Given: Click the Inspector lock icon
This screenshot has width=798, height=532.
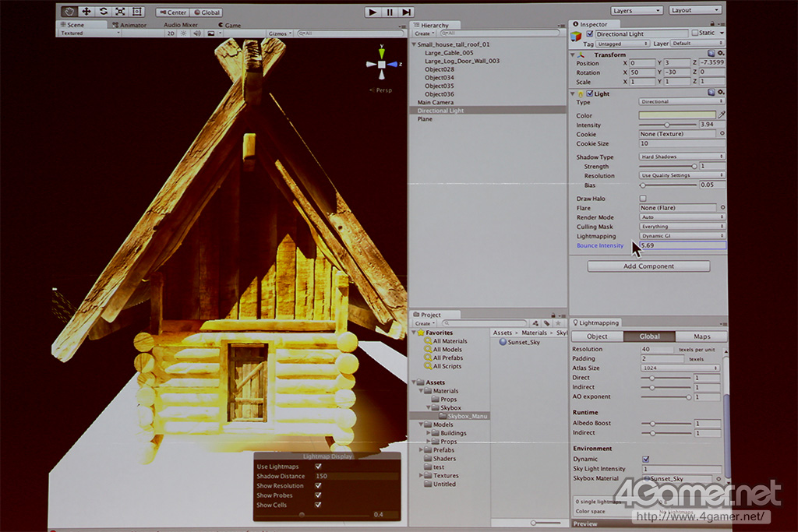Looking at the screenshot, I should pos(712,24).
